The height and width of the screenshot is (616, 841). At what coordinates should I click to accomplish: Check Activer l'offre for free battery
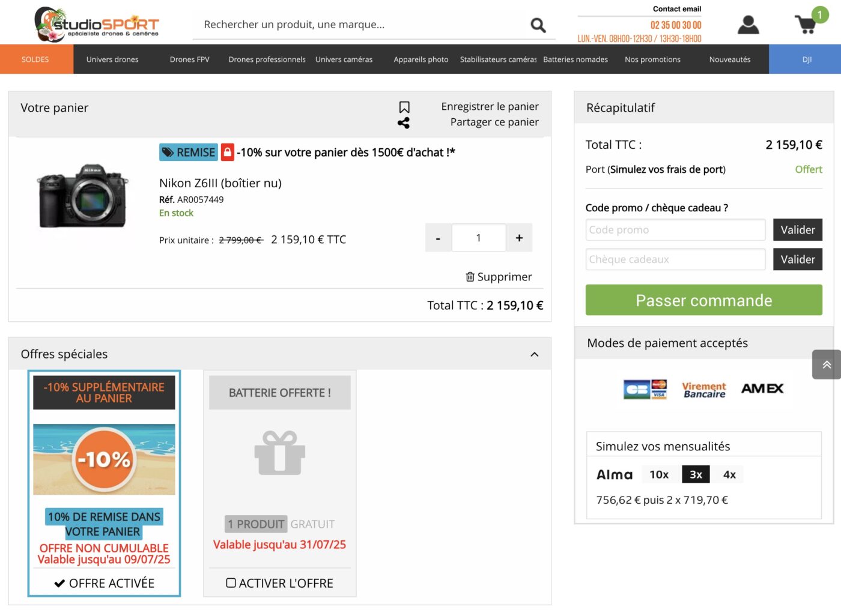(231, 583)
